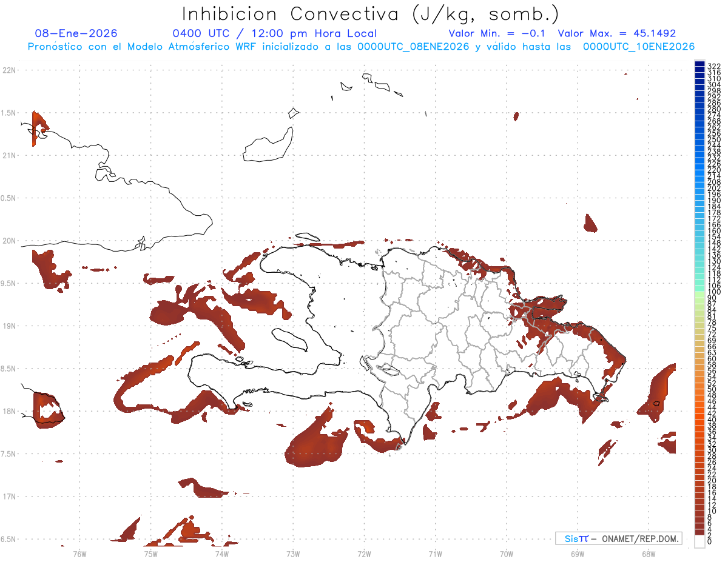Click the '17N' latitude label
728x562 pixels.
[9, 497]
